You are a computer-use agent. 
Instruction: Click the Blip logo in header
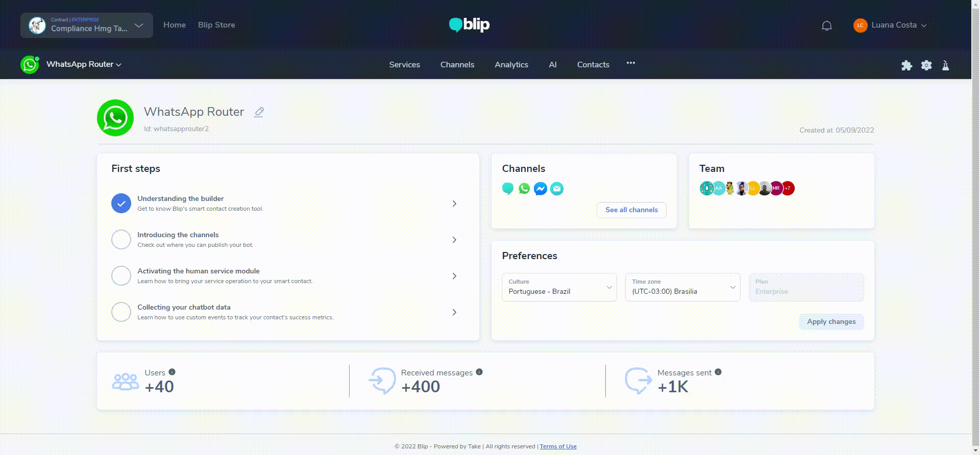[x=469, y=24]
